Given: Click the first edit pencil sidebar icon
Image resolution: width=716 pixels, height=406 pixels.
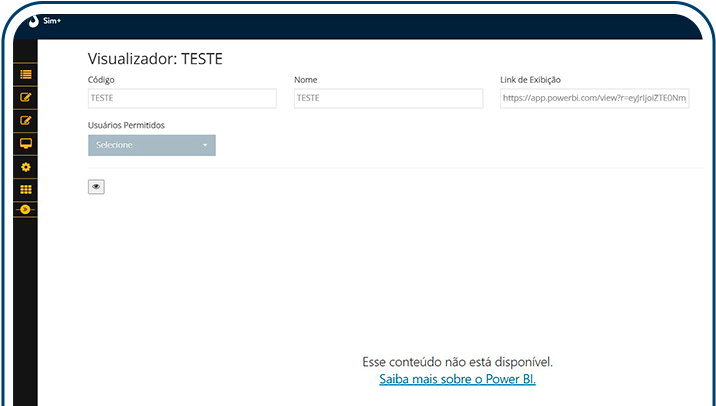Looking at the screenshot, I should click(26, 98).
